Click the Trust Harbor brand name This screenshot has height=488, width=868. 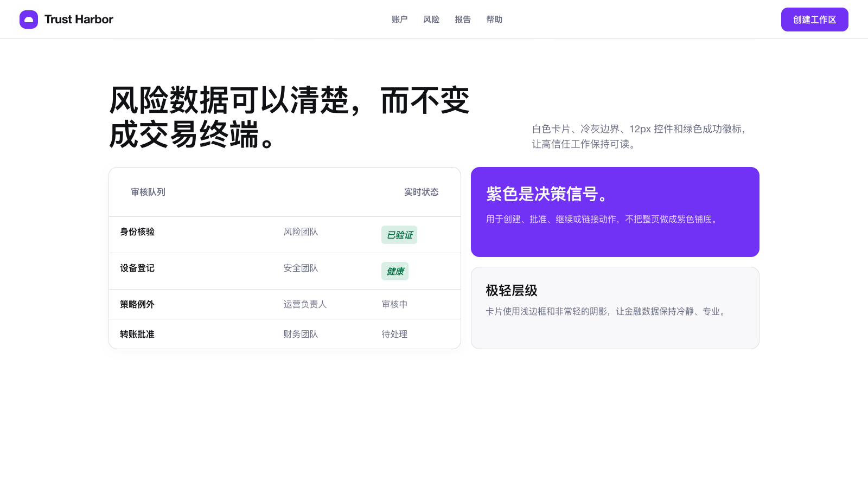(x=79, y=20)
